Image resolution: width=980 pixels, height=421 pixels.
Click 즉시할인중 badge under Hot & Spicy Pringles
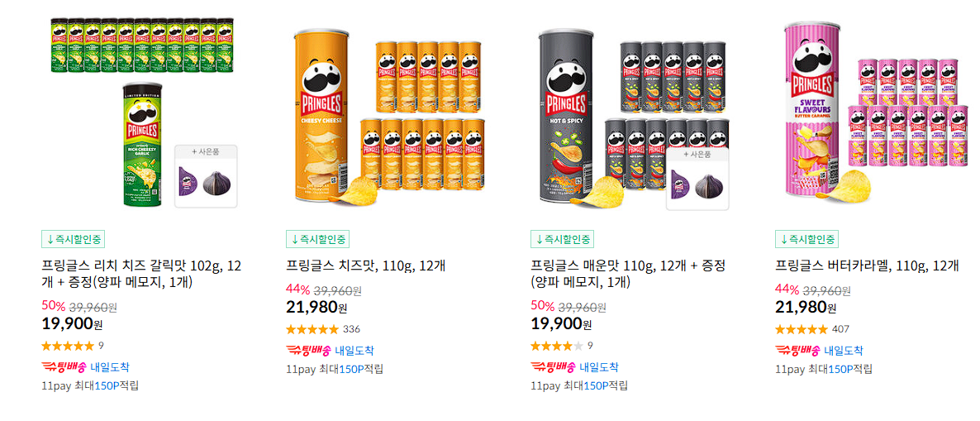563,239
